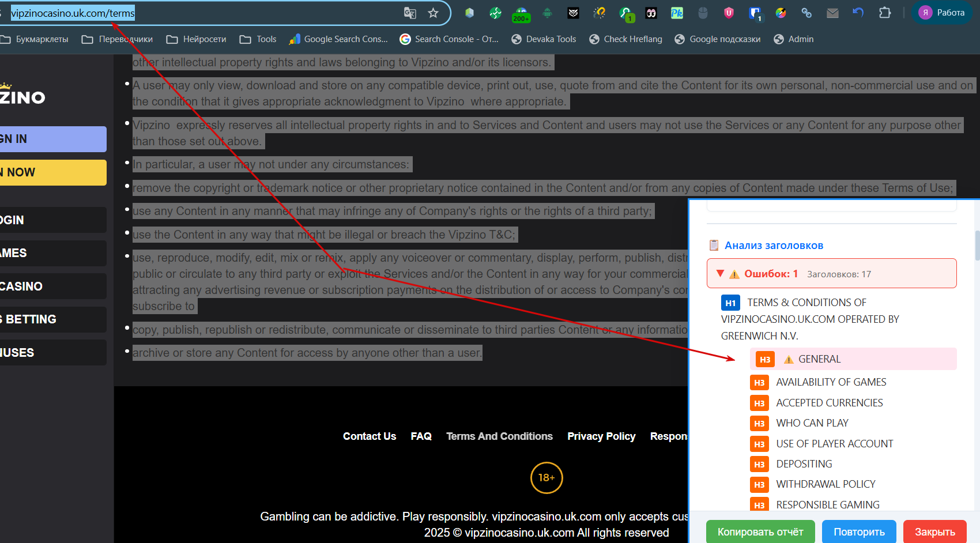
Task: Open the blue chain-link extension icon
Action: [x=806, y=13]
